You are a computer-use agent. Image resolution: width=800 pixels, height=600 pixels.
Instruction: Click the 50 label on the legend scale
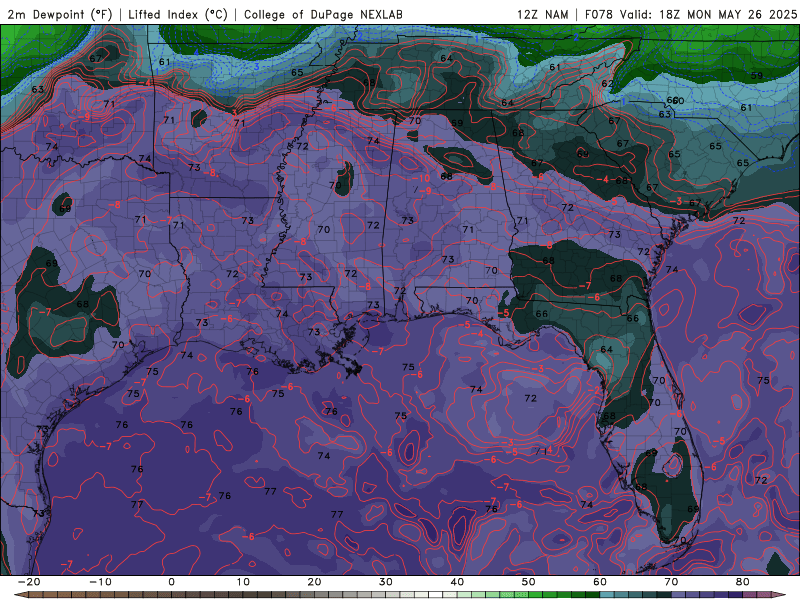(529, 582)
